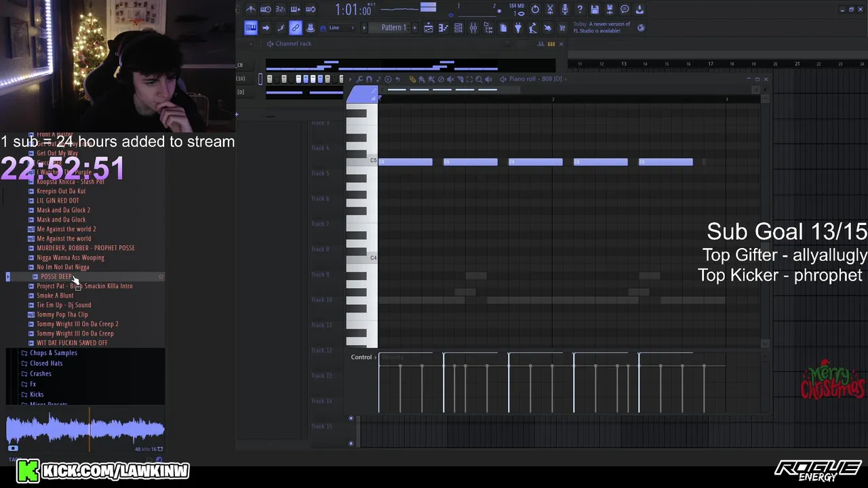Open the Mixer view icon

[x=473, y=28]
